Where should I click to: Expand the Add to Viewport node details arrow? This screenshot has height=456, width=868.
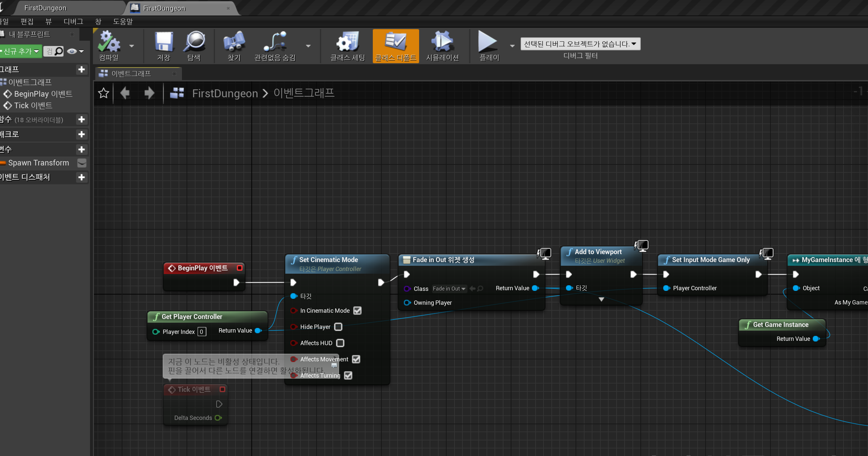pos(601,299)
